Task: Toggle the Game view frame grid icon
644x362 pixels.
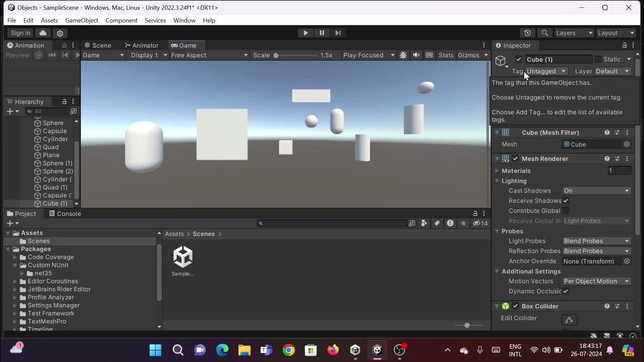Action: (x=429, y=55)
